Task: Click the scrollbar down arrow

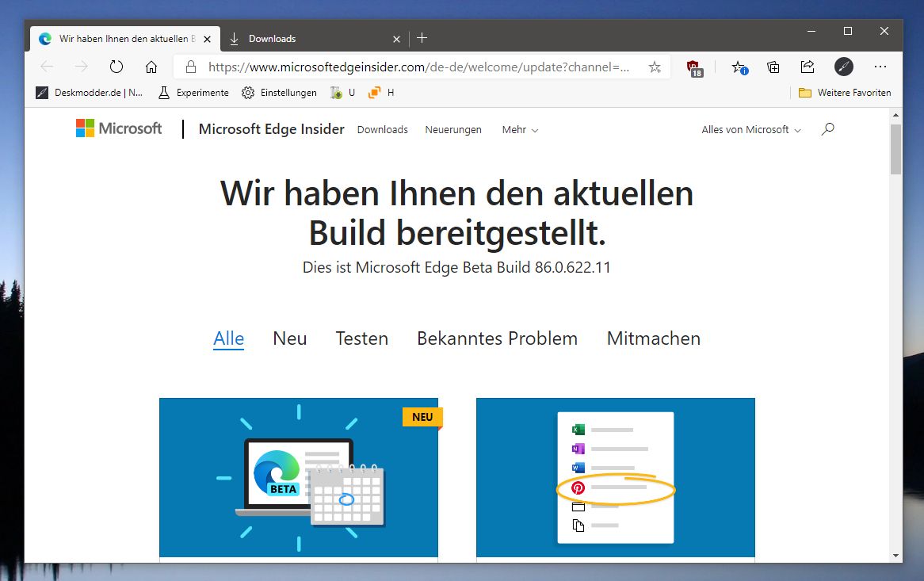Action: pyautogui.click(x=895, y=555)
